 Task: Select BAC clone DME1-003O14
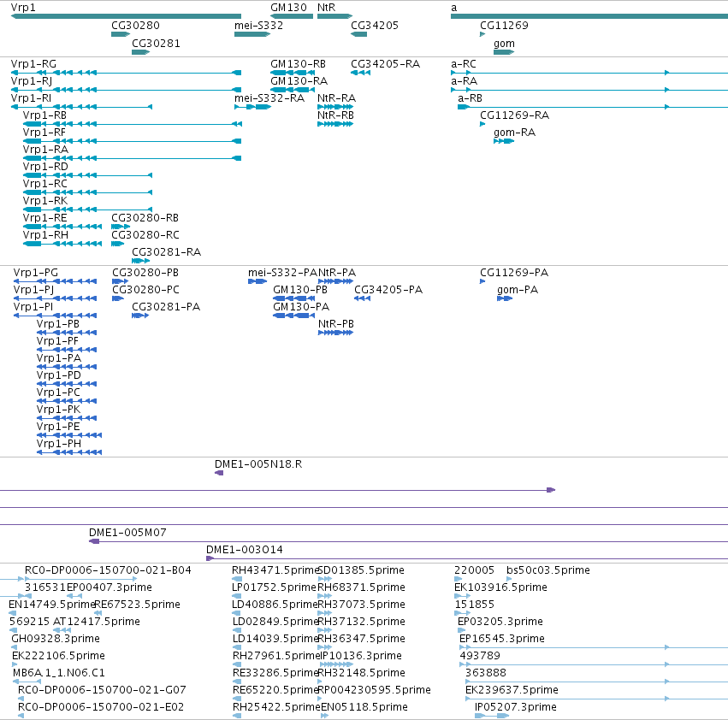pyautogui.click(x=467, y=558)
